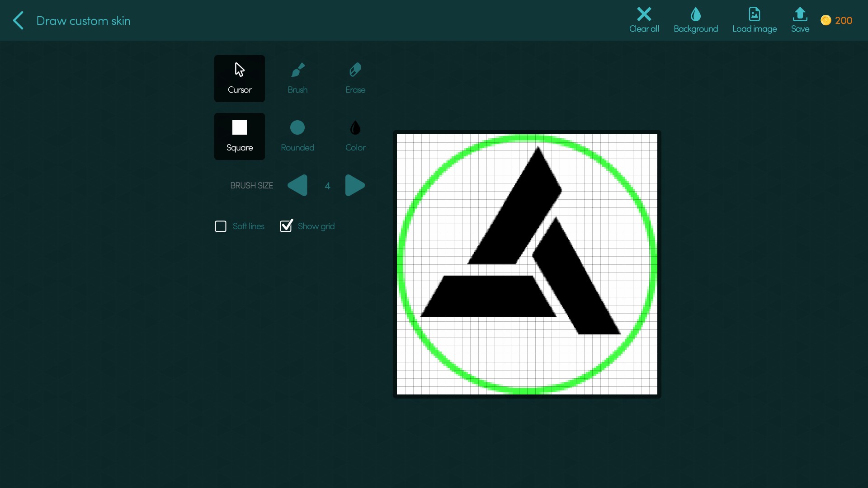Choose the Square brush shape
The image size is (868, 488).
pyautogui.click(x=240, y=136)
